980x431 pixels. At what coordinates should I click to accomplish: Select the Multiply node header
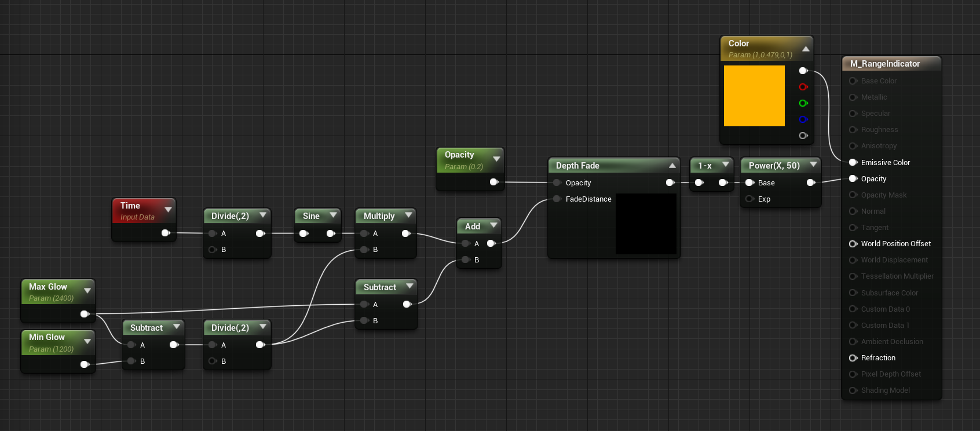(379, 216)
